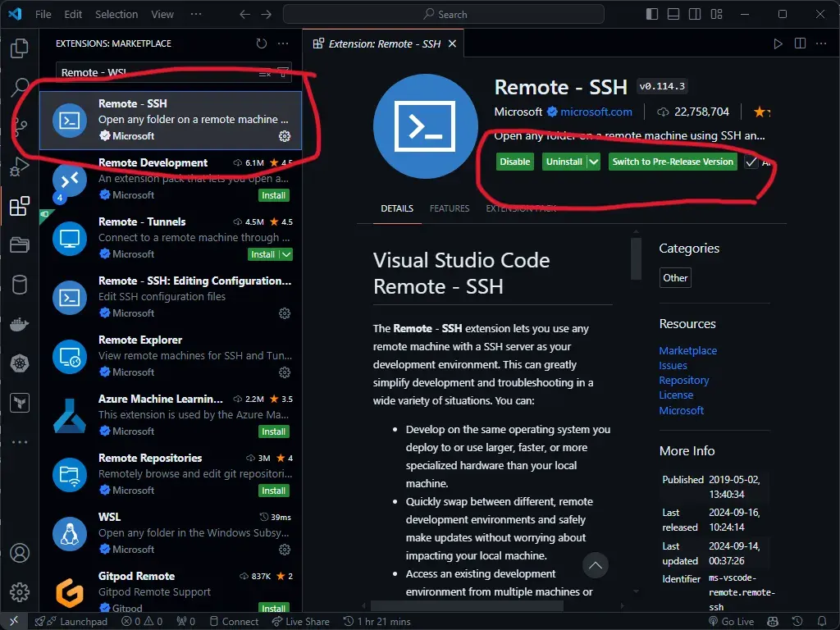
Task: Open the Issues resource link
Action: click(673, 365)
